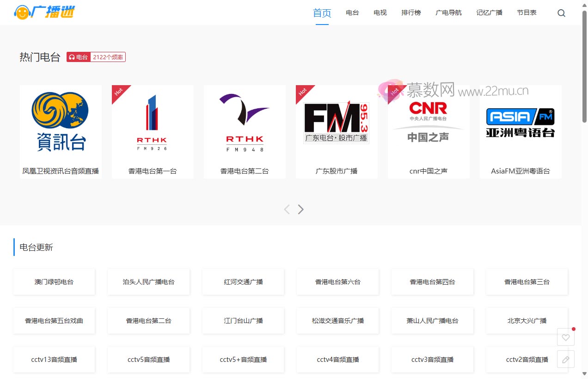This screenshot has width=588, height=379.
Task: Open the 记忆广播 menu item
Action: [489, 12]
